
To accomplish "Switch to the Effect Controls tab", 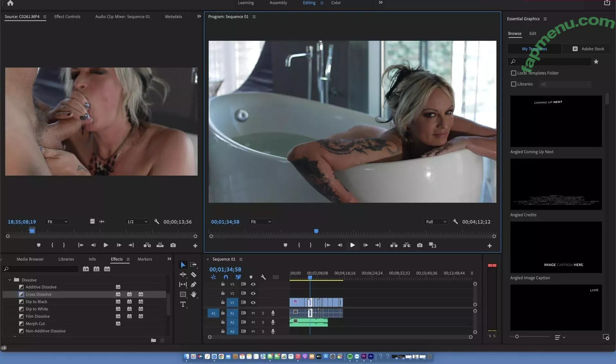I will pos(67,17).
